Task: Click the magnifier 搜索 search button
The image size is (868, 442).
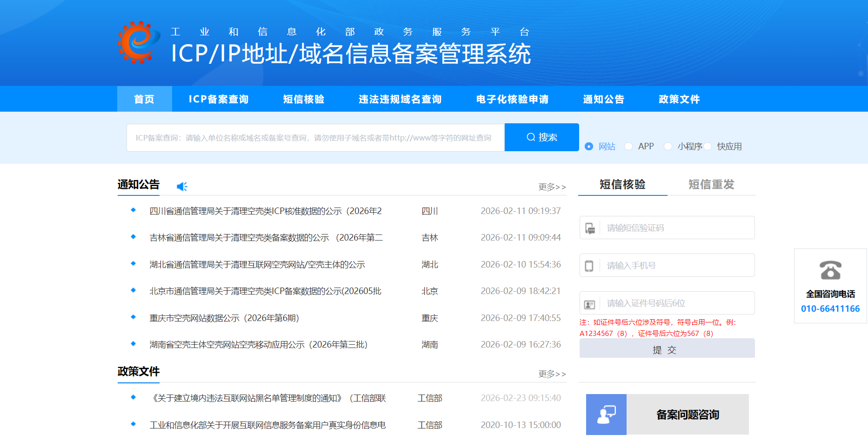Action: point(541,137)
